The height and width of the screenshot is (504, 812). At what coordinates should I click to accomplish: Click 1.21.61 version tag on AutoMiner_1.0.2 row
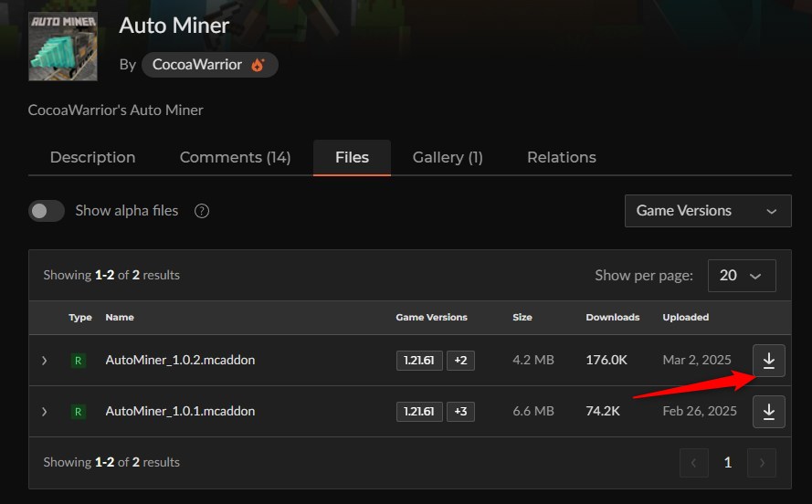(x=419, y=360)
